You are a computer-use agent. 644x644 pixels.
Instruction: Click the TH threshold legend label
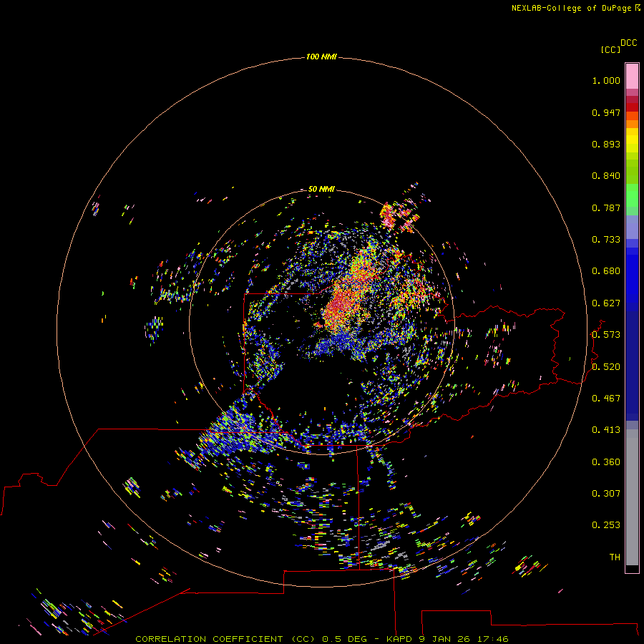tap(615, 557)
